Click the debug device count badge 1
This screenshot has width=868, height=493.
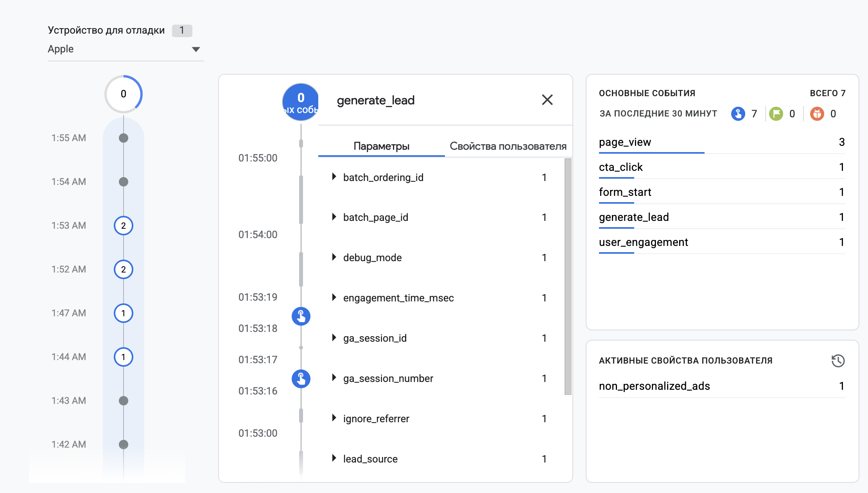[x=182, y=30]
